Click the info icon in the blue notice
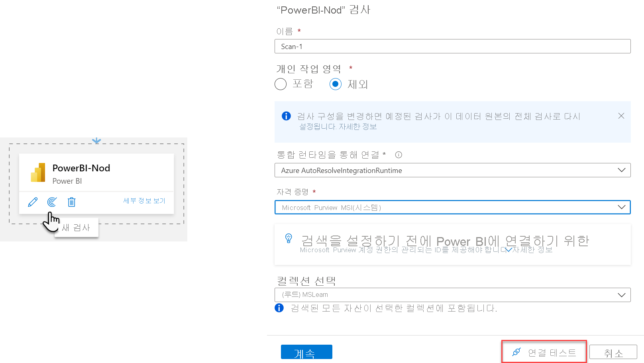The image size is (644, 363). tap(286, 116)
